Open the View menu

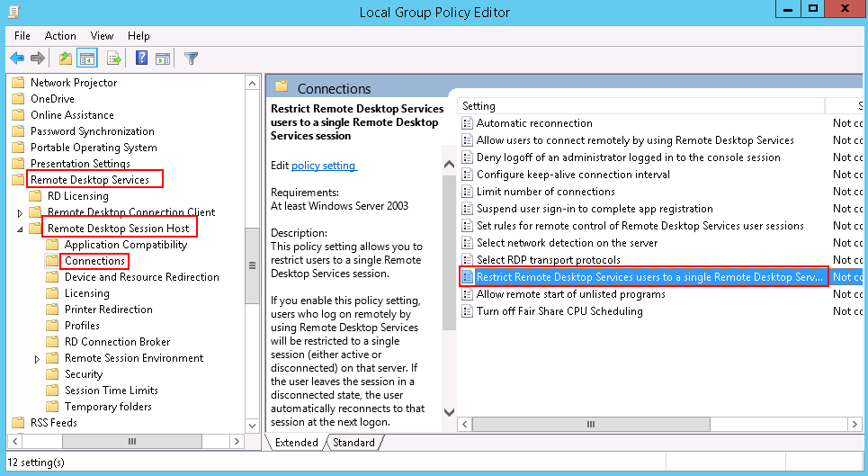click(102, 36)
